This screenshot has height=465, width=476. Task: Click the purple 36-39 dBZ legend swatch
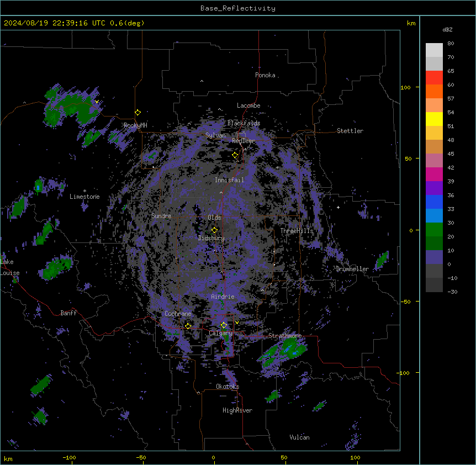(x=434, y=188)
